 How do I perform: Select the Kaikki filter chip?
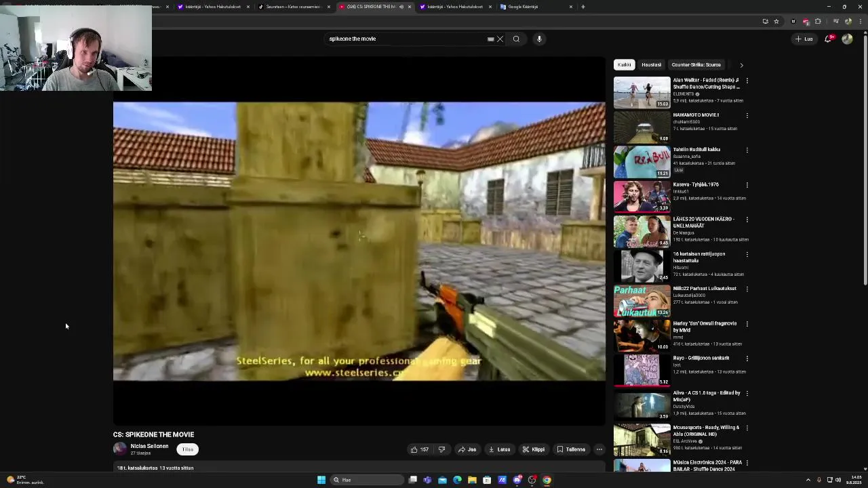(x=624, y=65)
